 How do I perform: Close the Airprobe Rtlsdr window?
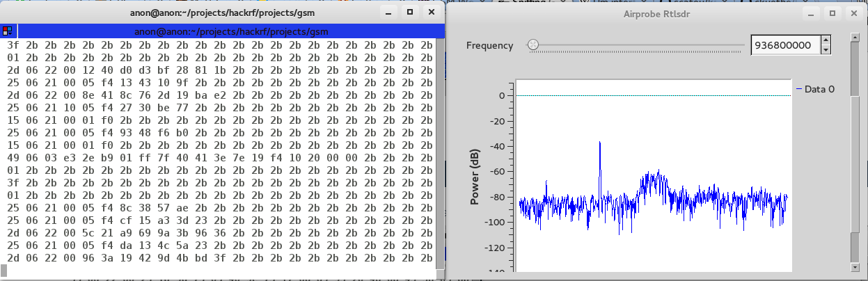click(x=853, y=13)
